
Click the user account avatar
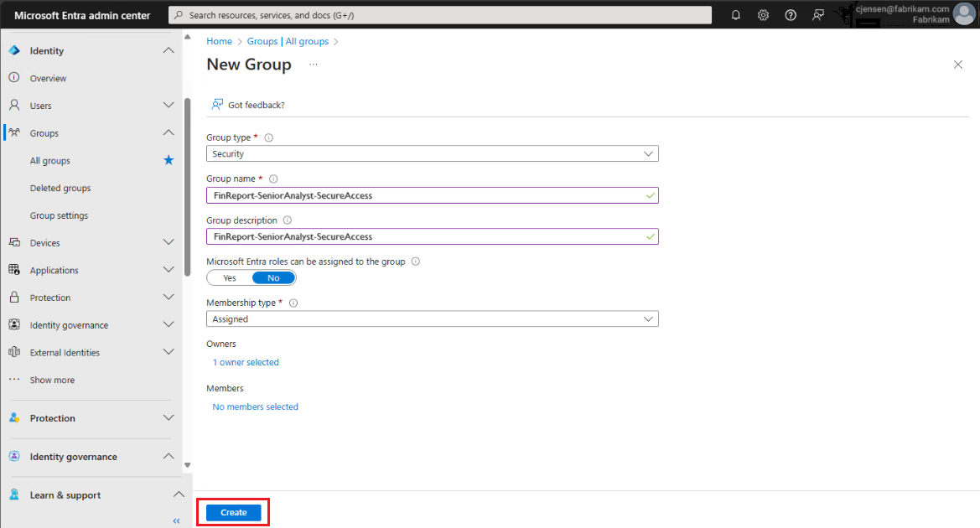964,14
